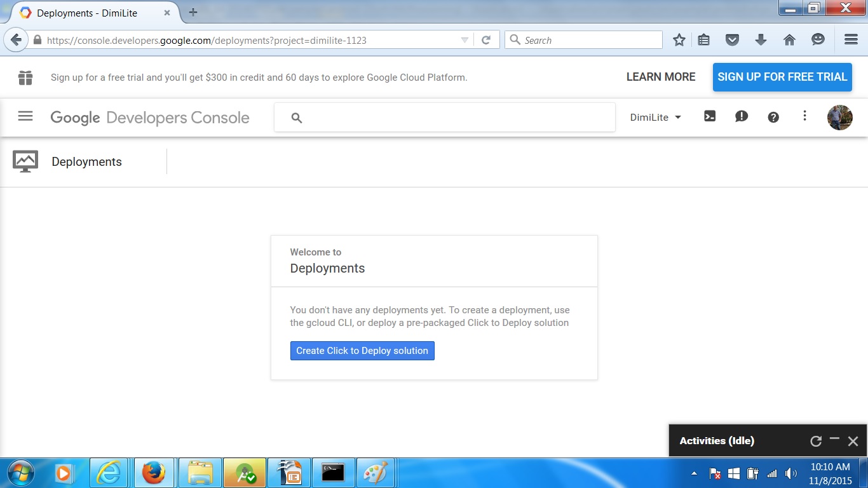Expand the DimiLite project dropdown

(x=655, y=118)
